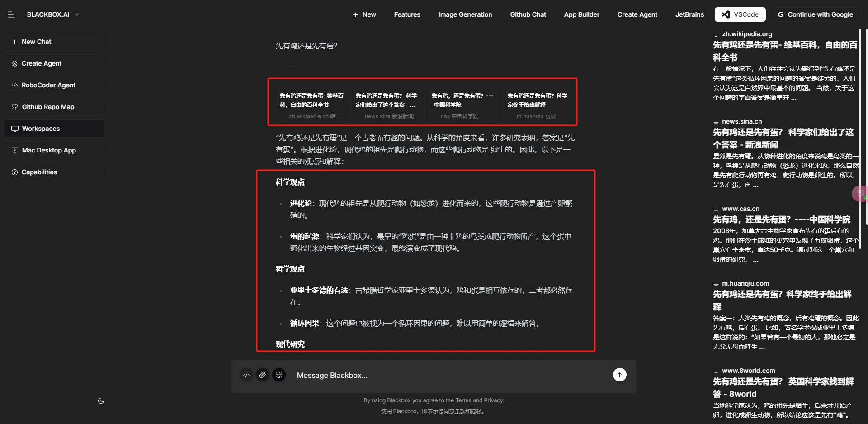The height and width of the screenshot is (424, 868).
Task: Click the Capabilities question-mark icon
Action: coord(15,172)
